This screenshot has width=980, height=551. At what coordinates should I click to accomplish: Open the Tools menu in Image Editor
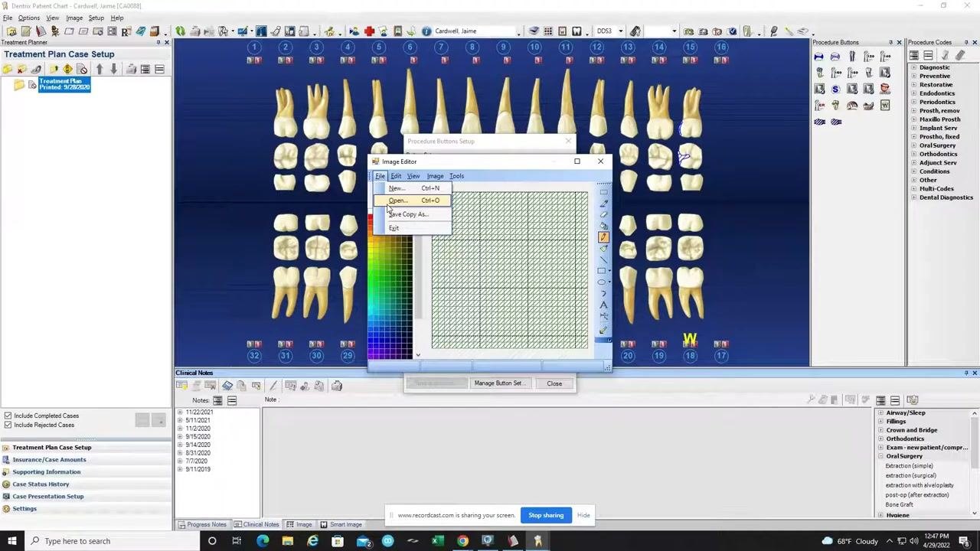[456, 176]
